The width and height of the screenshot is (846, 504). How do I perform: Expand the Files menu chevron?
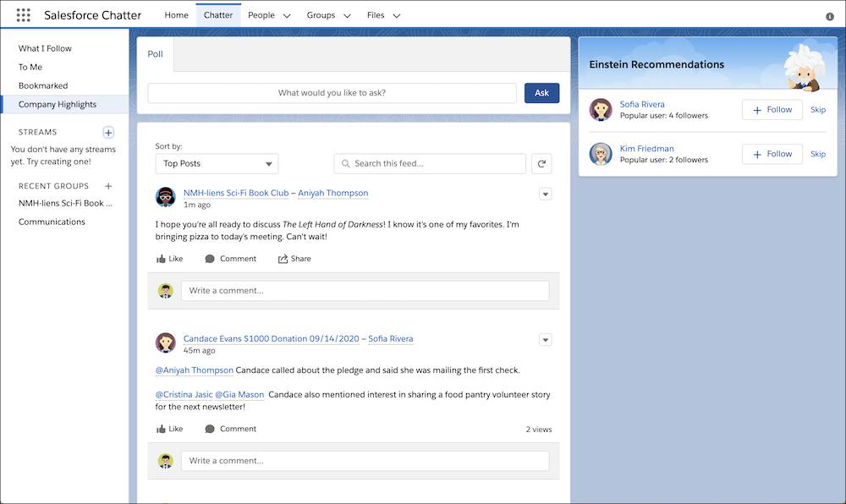[397, 15]
